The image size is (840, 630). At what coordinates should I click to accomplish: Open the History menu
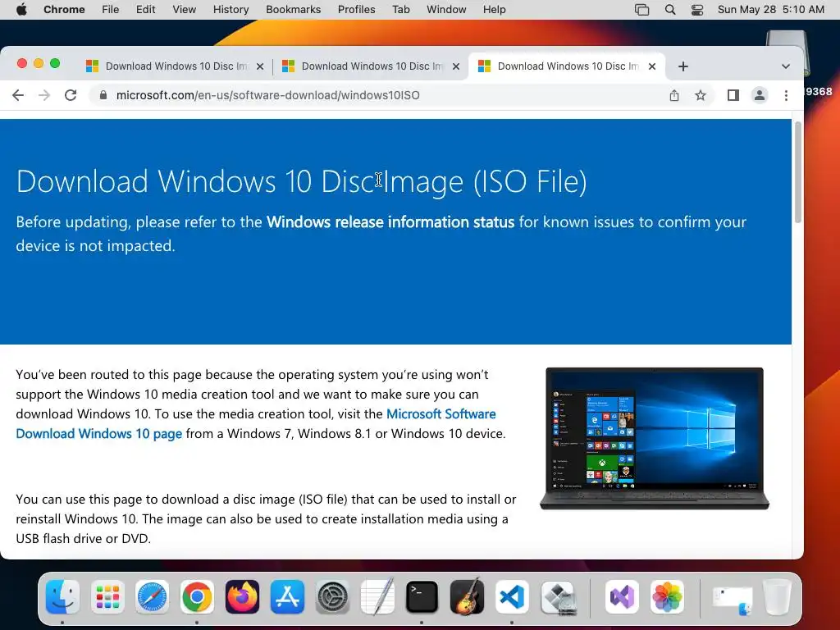click(231, 10)
